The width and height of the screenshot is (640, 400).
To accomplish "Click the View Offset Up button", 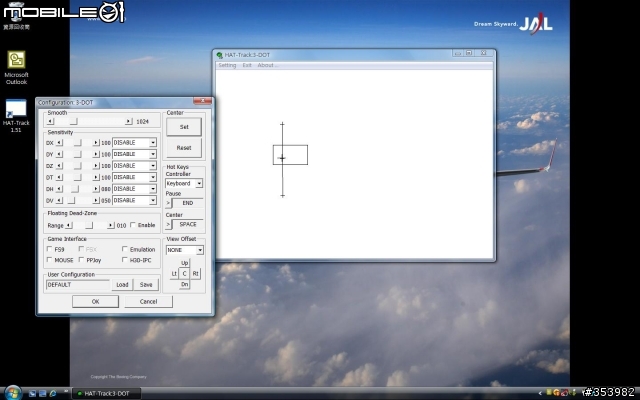I will (x=184, y=263).
